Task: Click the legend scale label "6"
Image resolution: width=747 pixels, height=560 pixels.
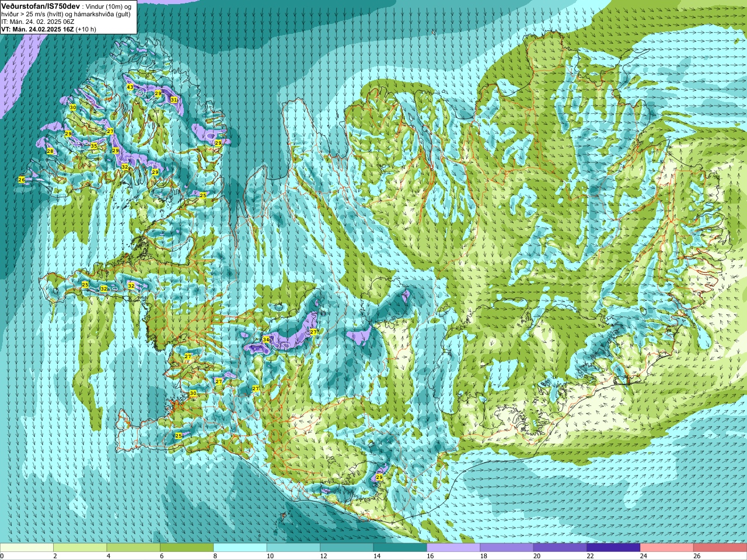Action: coord(162,556)
